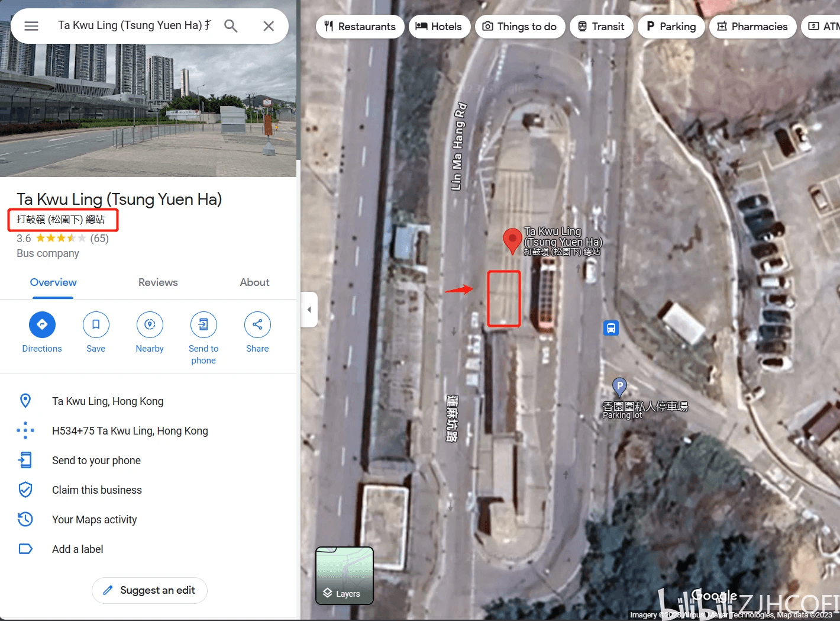Click the Chinese name 打鼓嶺 (松園下) 總站
This screenshot has width=840, height=621.
(61, 220)
